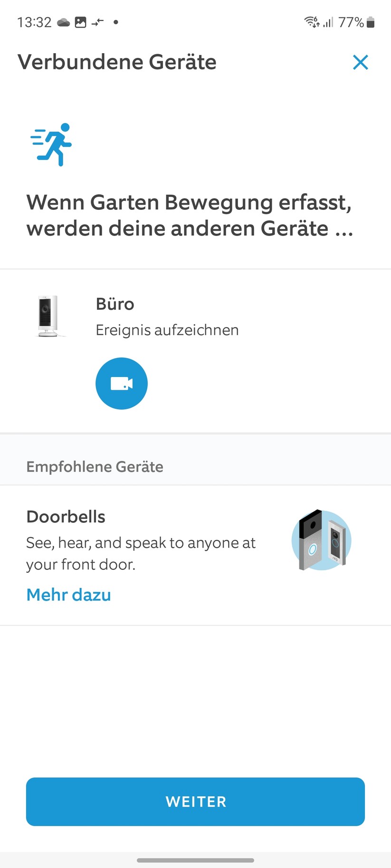391x868 pixels.
Task: Open Mehr dazu about doorbells
Action: point(68,594)
